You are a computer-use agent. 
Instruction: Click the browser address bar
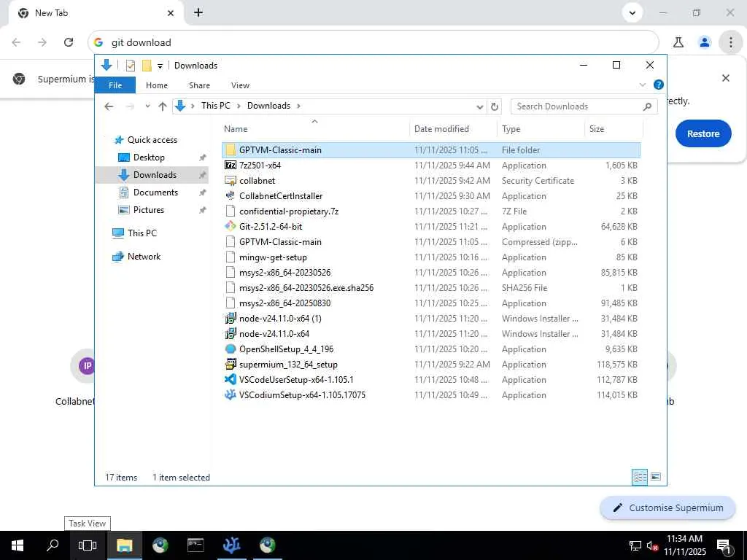click(x=373, y=42)
